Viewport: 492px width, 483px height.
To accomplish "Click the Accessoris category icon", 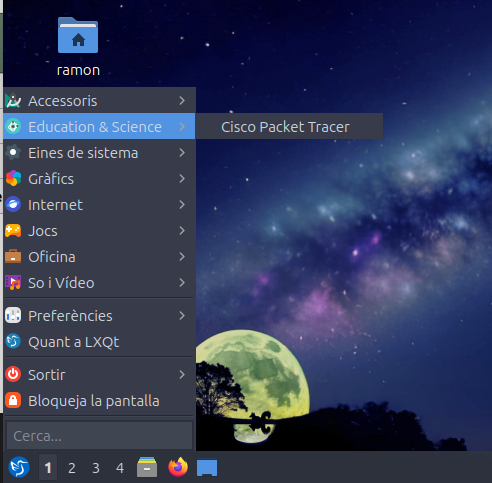I will (x=13, y=101).
